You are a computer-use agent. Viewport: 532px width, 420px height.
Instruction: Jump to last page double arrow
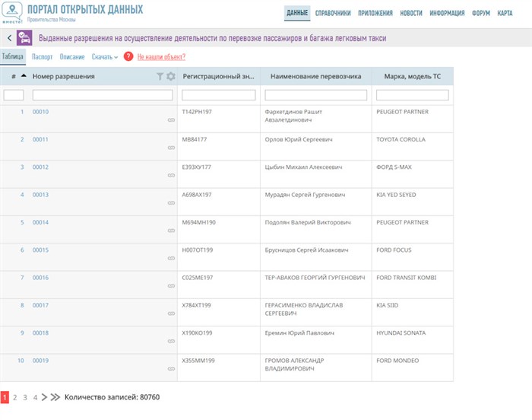coord(55,397)
